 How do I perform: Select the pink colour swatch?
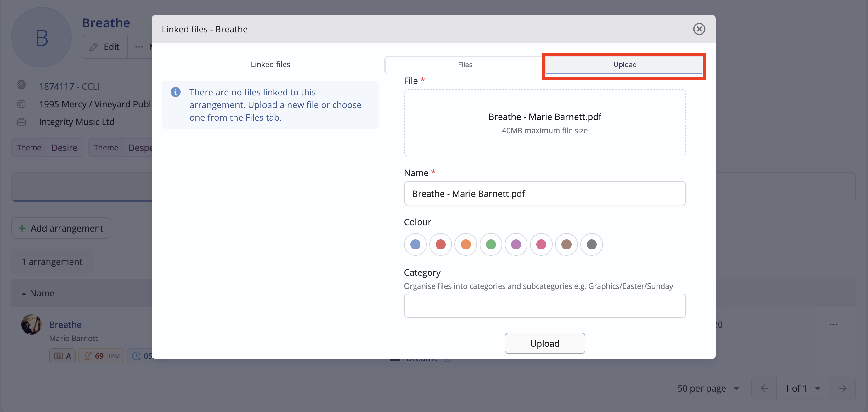pos(541,244)
